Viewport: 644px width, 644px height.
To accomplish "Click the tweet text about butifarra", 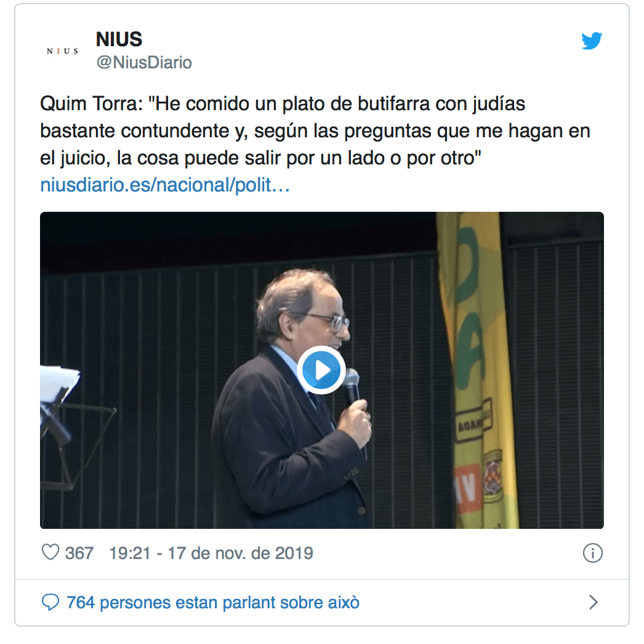I will (x=315, y=131).
